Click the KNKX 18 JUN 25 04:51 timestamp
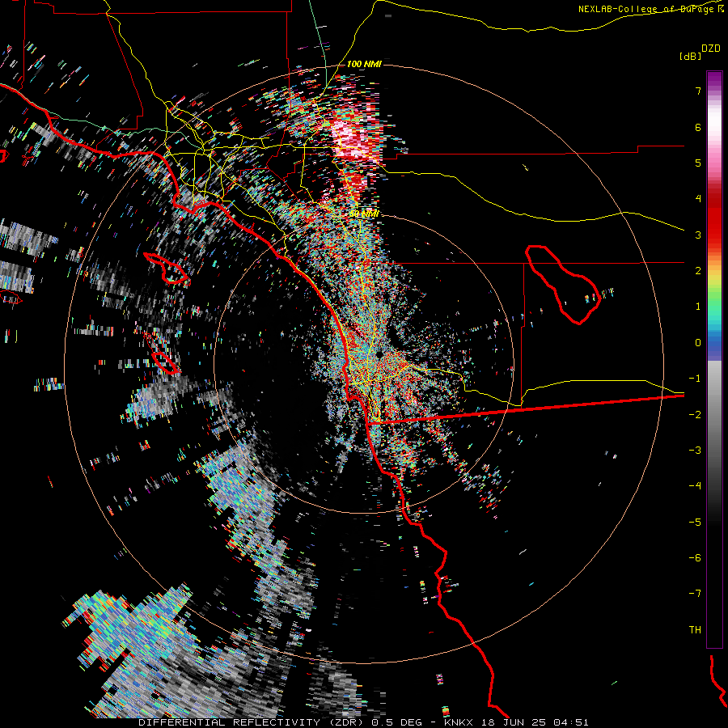Screen dimensions: 728x728 [x=516, y=722]
